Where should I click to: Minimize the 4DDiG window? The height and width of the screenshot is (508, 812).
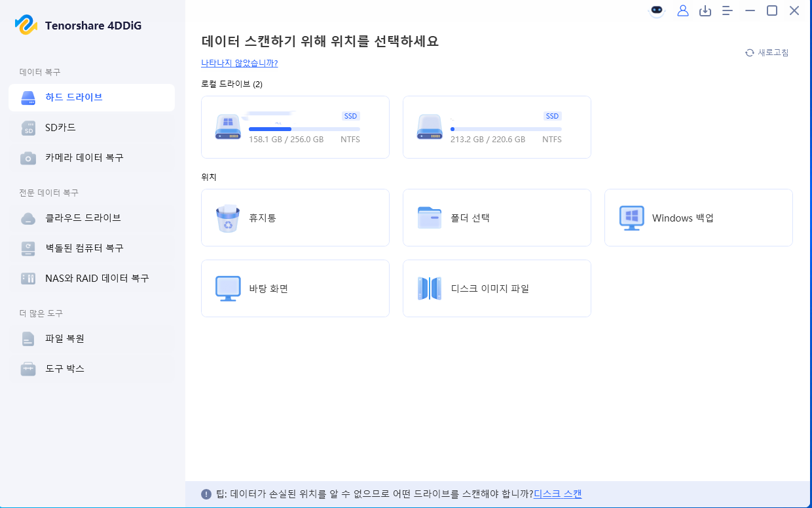750,10
